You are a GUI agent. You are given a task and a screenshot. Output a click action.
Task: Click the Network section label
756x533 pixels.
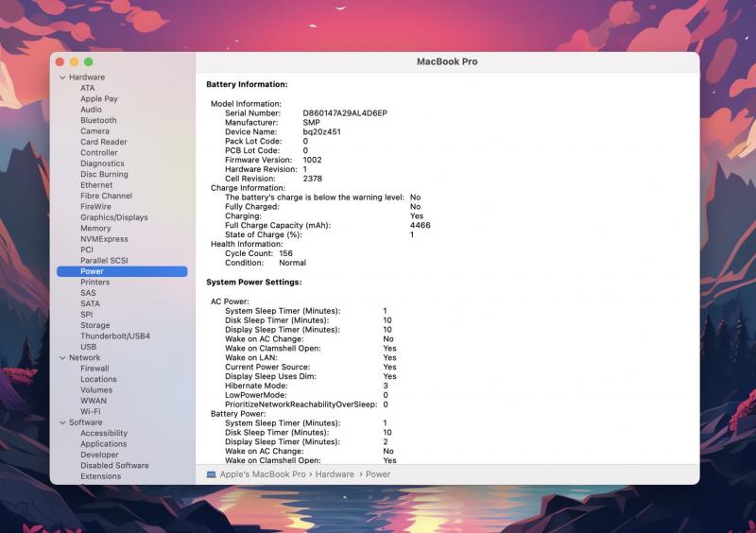click(84, 358)
